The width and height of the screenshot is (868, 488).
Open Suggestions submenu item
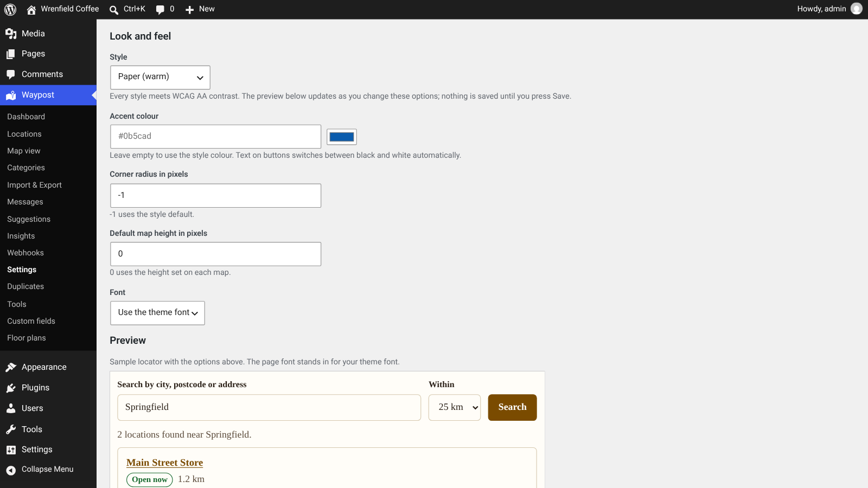29,219
